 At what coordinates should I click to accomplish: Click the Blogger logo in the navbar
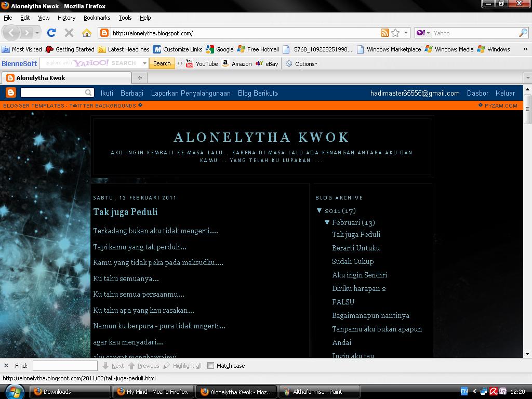click(11, 92)
